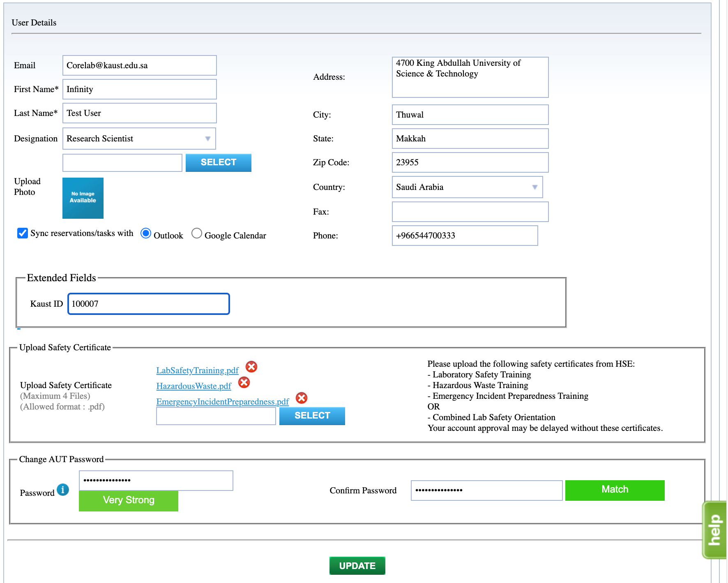This screenshot has width=728, height=583.
Task: Remove EmergencyIncidentPreparedness.pdf via red X icon
Action: 302,398
